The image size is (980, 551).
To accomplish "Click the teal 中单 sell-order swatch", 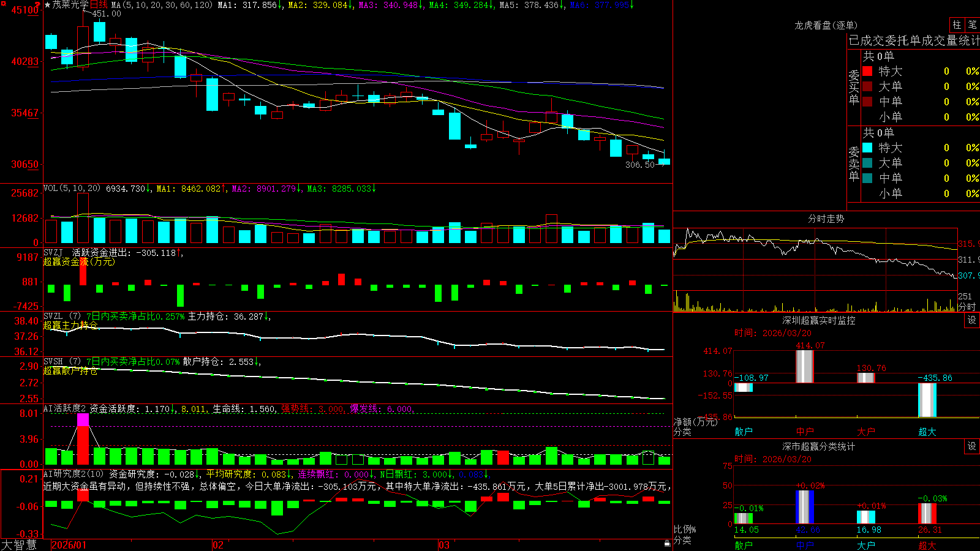I will point(867,178).
